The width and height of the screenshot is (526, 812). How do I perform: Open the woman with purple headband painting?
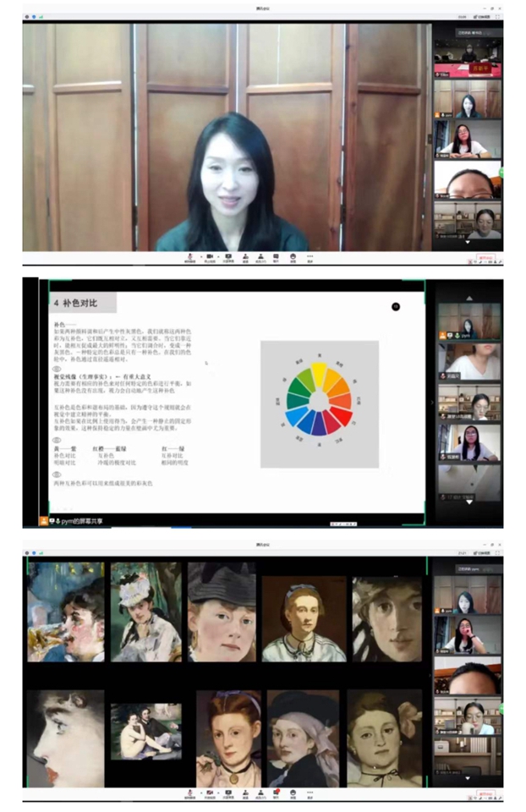tap(229, 738)
